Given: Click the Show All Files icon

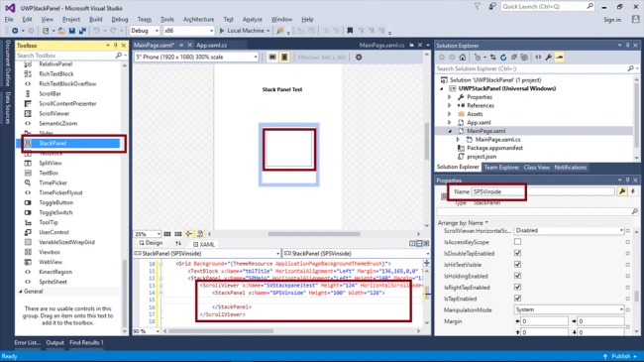Looking at the screenshot, I should coord(524,58).
